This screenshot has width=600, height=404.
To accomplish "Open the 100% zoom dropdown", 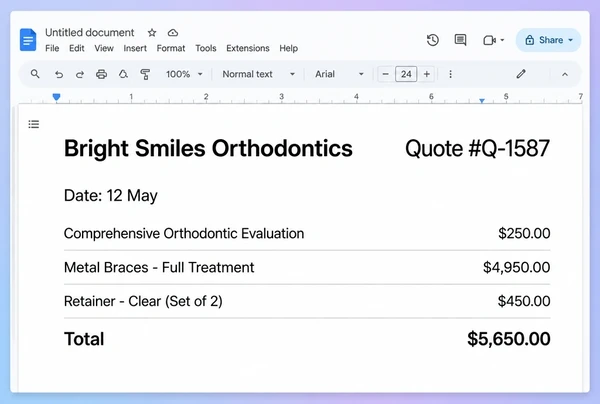I will click(184, 74).
